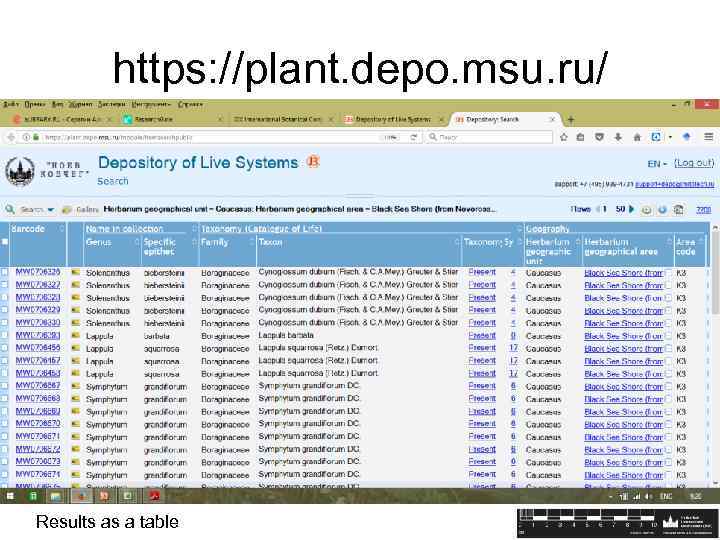Open the Gallery view button
720x540 pixels.
(x=81, y=210)
